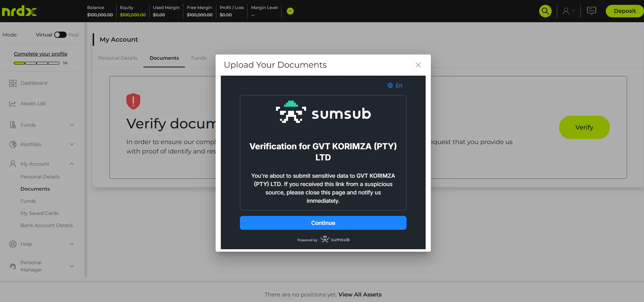Viewport: 644px width, 302px height.
Task: Click the Profit / Loss value
Action: tap(226, 15)
